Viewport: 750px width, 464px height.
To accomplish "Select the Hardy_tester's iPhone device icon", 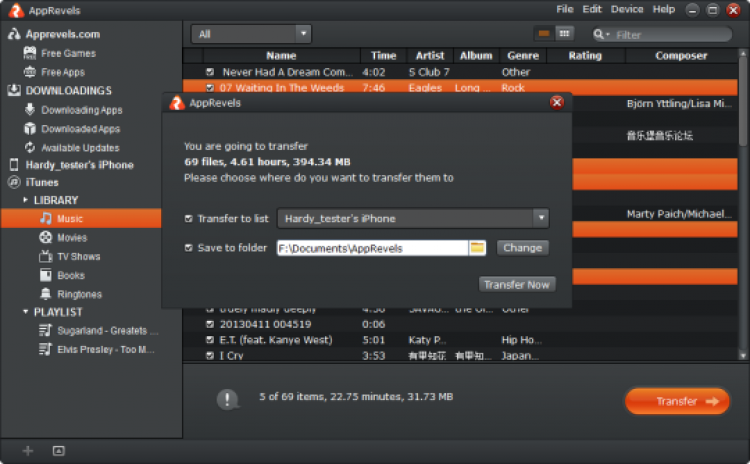I will point(14,165).
